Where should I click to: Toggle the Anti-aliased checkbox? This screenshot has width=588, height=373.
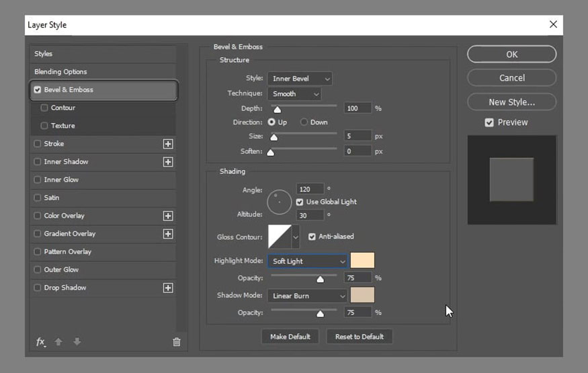click(312, 237)
